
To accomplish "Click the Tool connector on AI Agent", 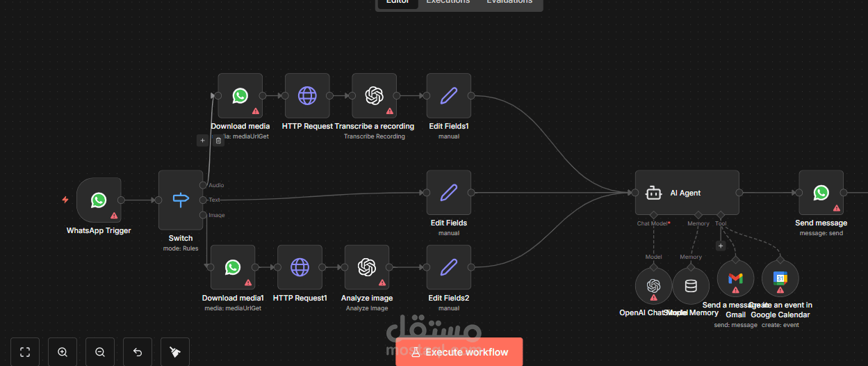I will (721, 214).
